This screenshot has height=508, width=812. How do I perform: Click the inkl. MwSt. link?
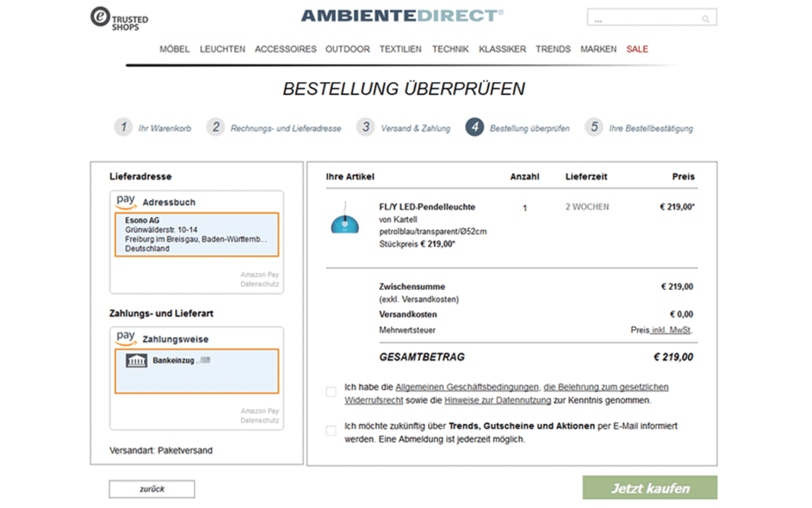(671, 330)
